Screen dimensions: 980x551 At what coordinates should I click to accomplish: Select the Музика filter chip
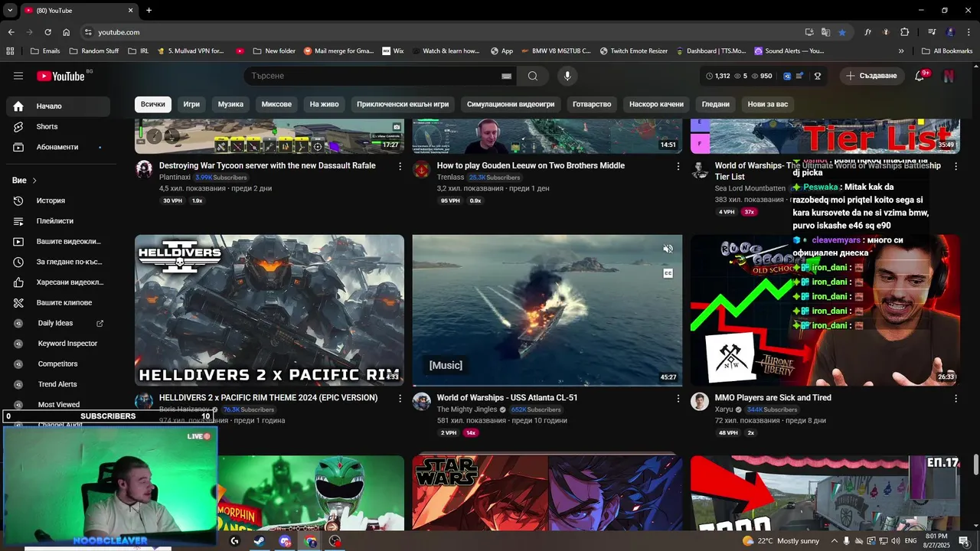point(230,104)
